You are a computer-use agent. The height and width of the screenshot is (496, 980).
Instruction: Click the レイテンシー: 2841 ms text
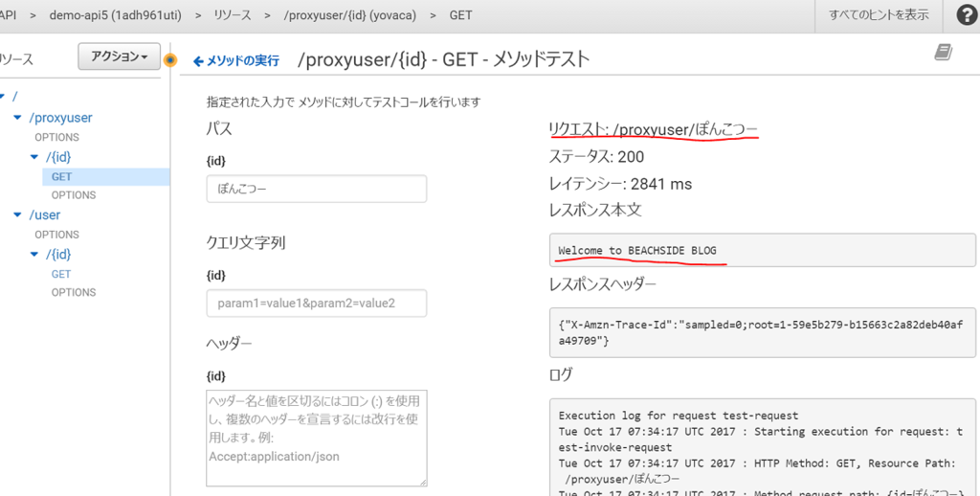tap(620, 184)
